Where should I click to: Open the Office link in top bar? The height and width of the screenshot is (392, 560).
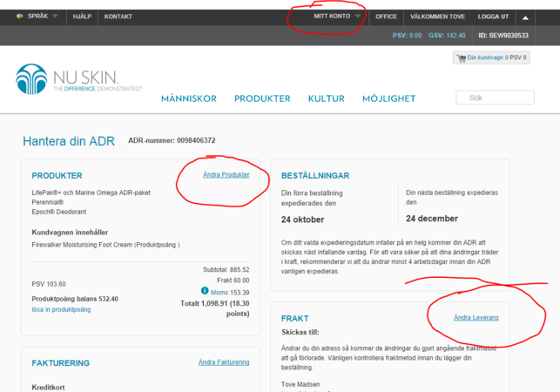tap(386, 17)
